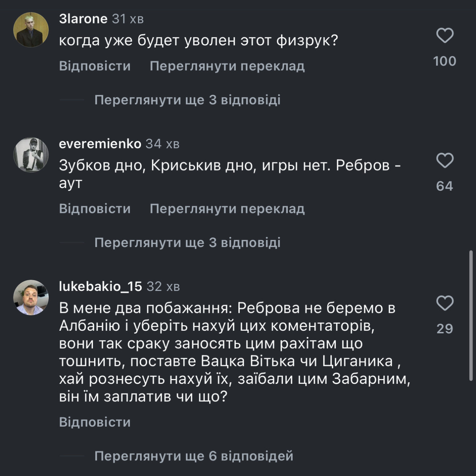Like the comment by everemienko

point(445,161)
